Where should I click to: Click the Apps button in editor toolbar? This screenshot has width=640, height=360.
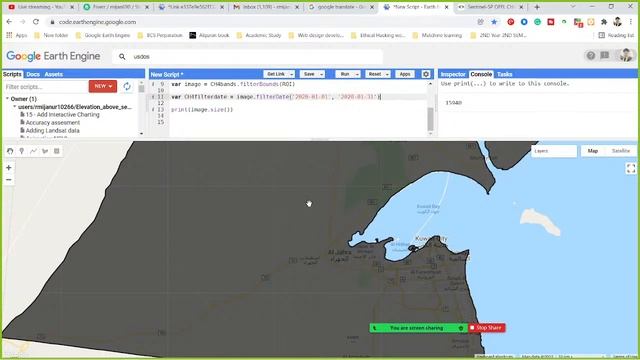[404, 74]
